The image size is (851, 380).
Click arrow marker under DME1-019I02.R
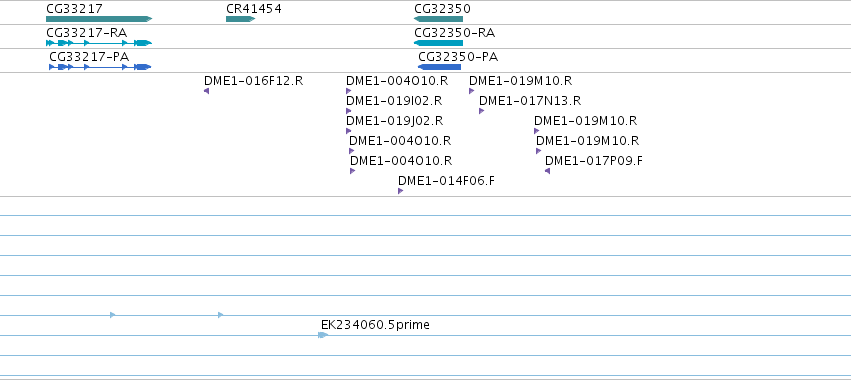click(348, 111)
